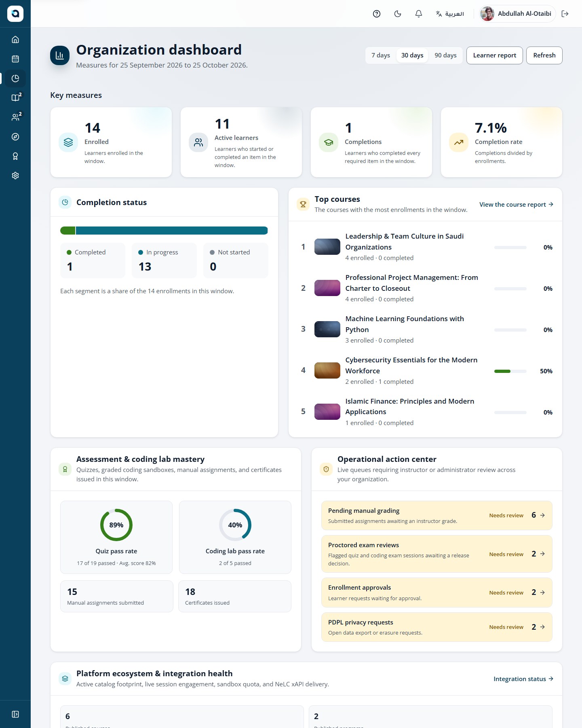The width and height of the screenshot is (582, 728).
Task: Click the Completion rate 7.1% card
Action: tap(502, 142)
